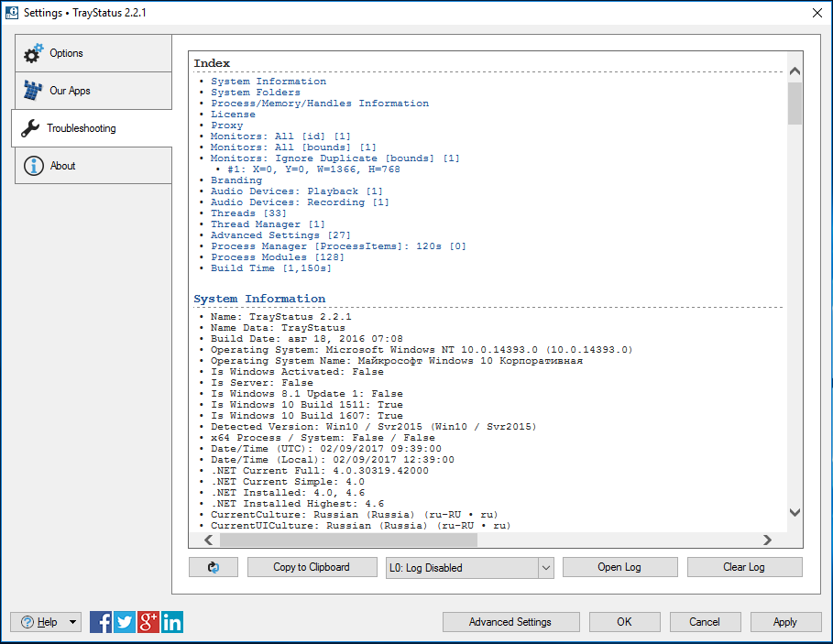Click the 'Build Date' line

[306, 339]
